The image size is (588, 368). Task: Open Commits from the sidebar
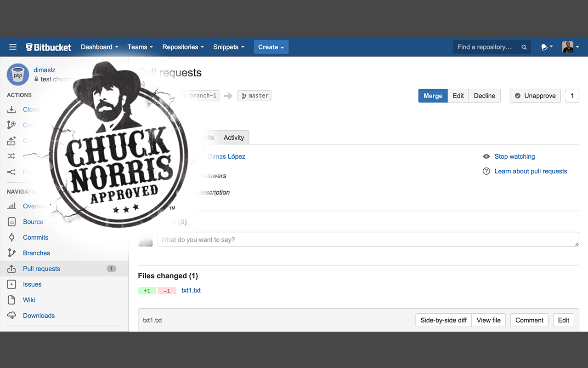[x=11, y=237]
